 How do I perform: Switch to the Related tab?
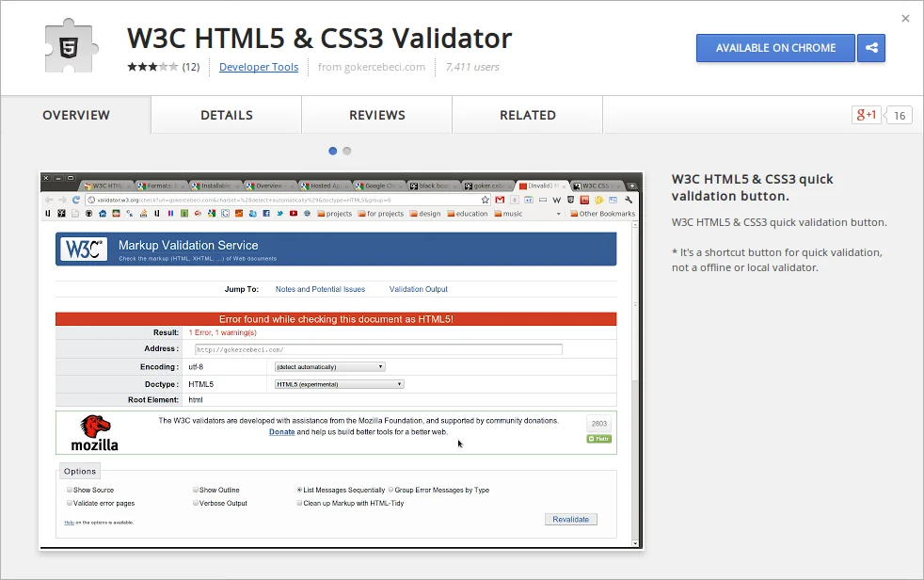pyautogui.click(x=528, y=115)
